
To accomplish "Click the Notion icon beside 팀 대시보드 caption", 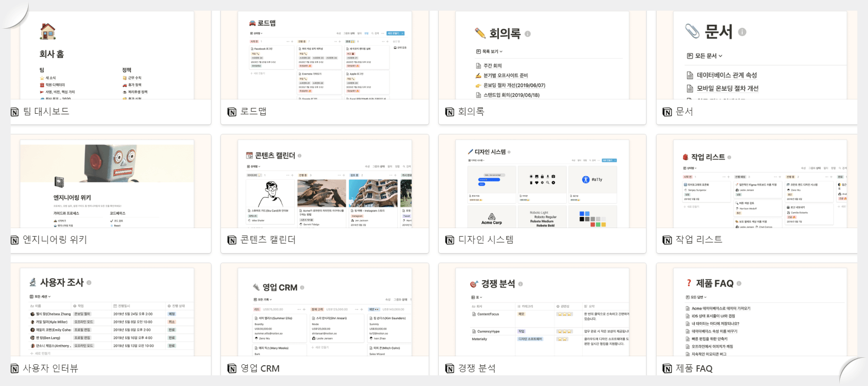I will [x=14, y=112].
